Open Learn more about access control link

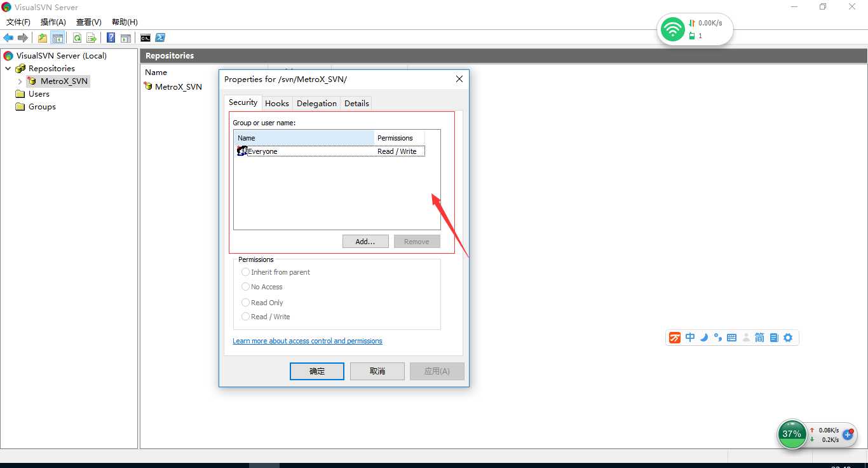308,341
